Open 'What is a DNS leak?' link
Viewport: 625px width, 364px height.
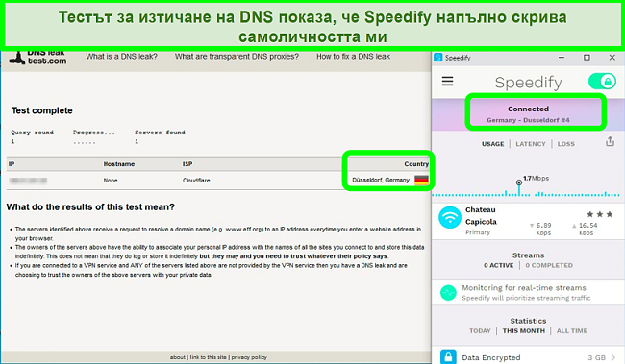pos(121,57)
